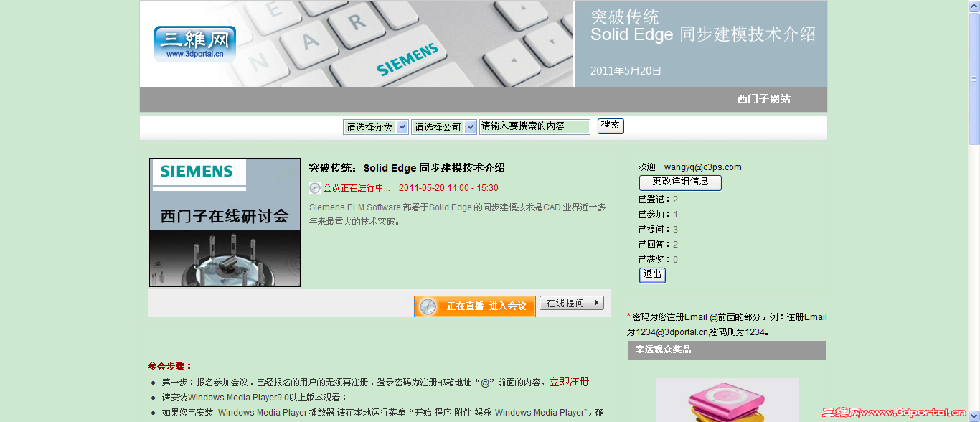This screenshot has width=980, height=422.
Task: Open the webinar title 突破传统: Solid Edge 同步建模技术介绍
Action: pyautogui.click(x=407, y=168)
